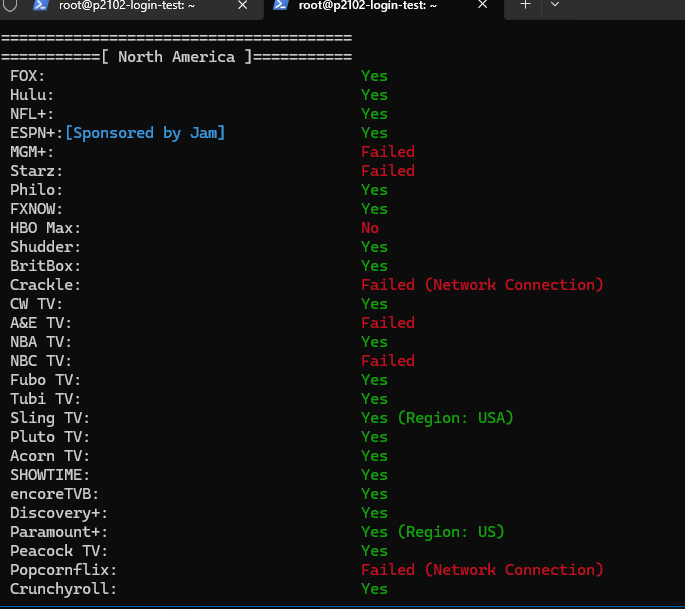Image resolution: width=685 pixels, height=609 pixels.
Task: Click the 'ESPN+:' row label
Action: pos(37,133)
